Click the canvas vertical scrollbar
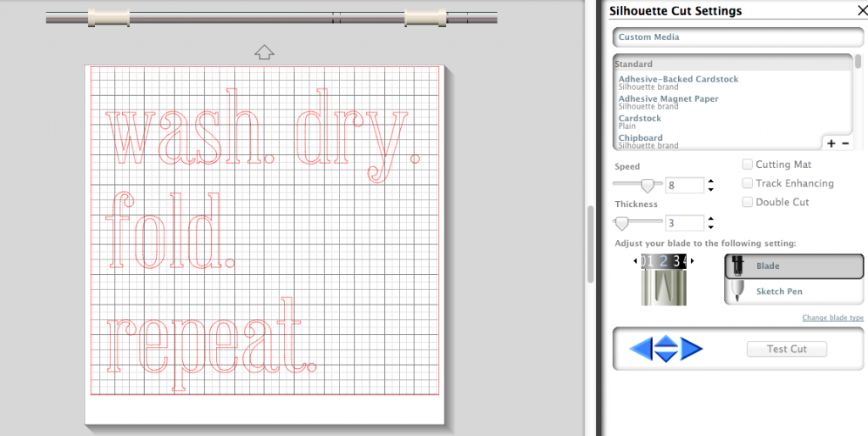The height and width of the screenshot is (436, 868). pyautogui.click(x=591, y=243)
